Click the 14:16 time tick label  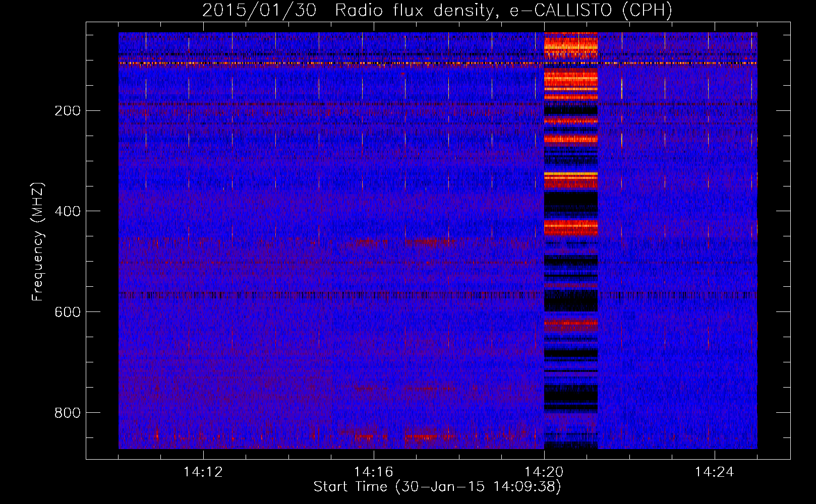pyautogui.click(x=374, y=472)
